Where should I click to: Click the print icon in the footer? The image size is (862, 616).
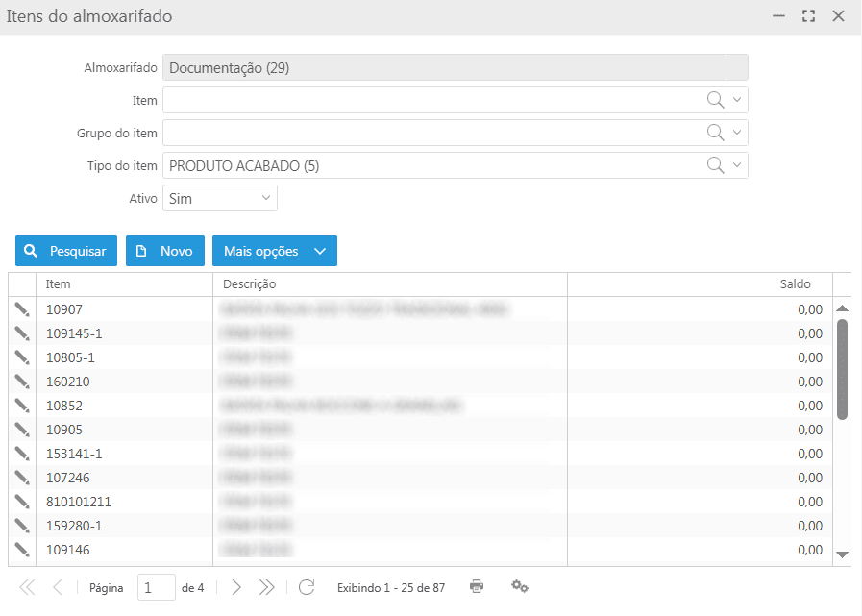click(x=477, y=586)
